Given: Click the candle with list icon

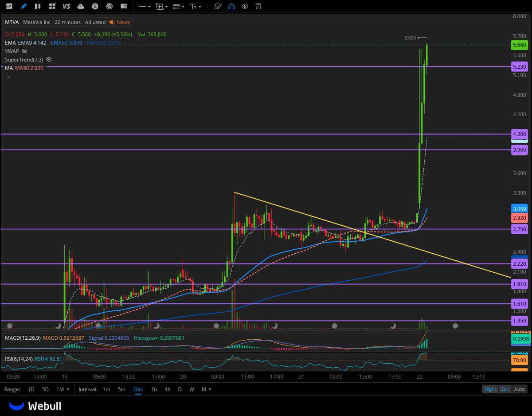Looking at the screenshot, I should pyautogui.click(x=124, y=6).
